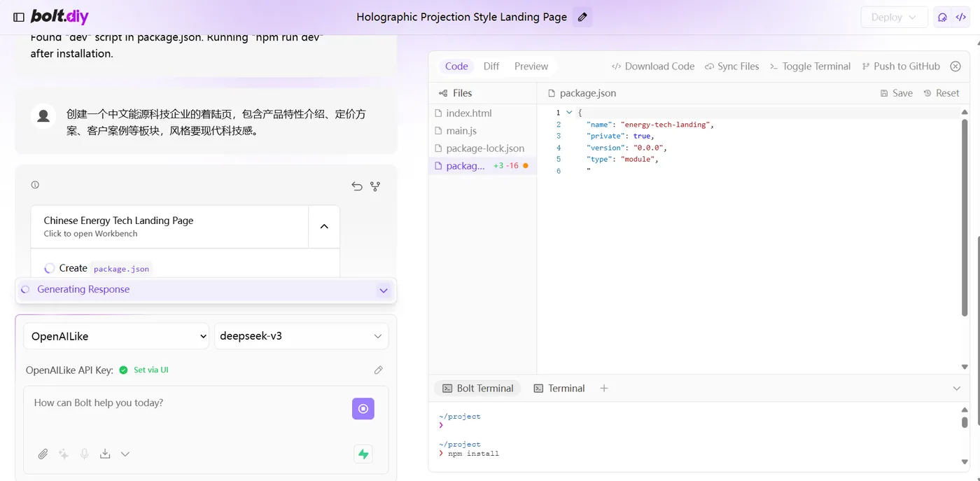The image size is (980, 481).
Task: Edit the OpenAILike API key
Action: pos(379,370)
